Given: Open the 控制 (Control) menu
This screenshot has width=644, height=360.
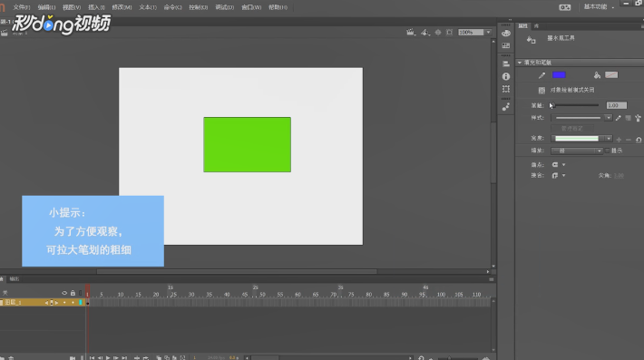Looking at the screenshot, I should [x=198, y=7].
